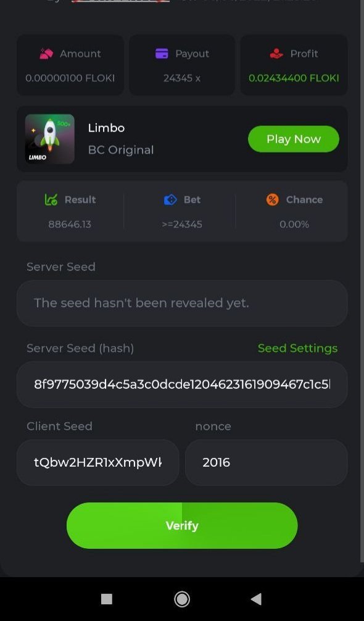Viewport: 364px width, 621px height.
Task: Tap the red Profit hand icon
Action: click(276, 54)
